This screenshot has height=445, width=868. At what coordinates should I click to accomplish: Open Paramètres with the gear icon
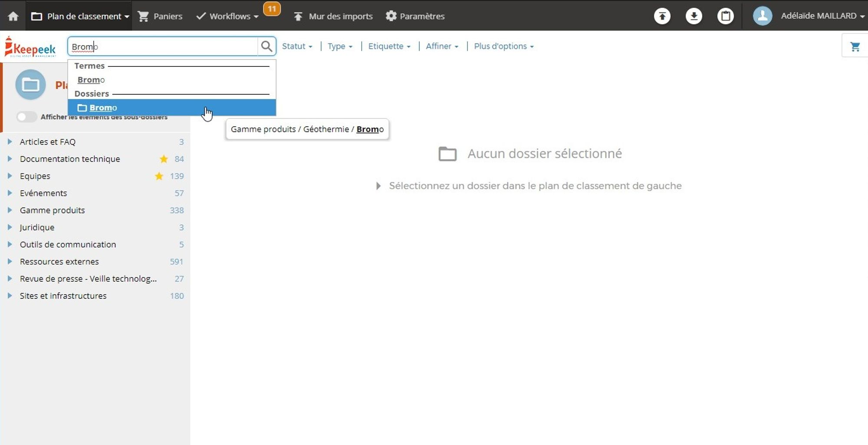point(390,16)
